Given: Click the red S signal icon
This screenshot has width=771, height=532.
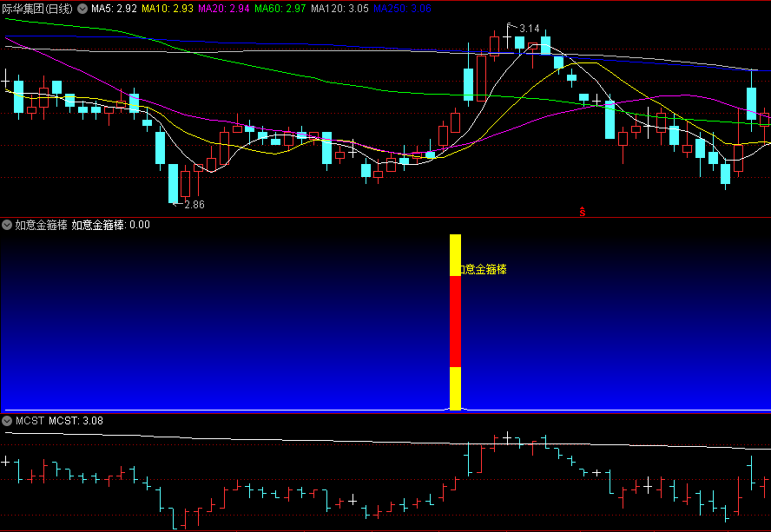Looking at the screenshot, I should click(583, 212).
